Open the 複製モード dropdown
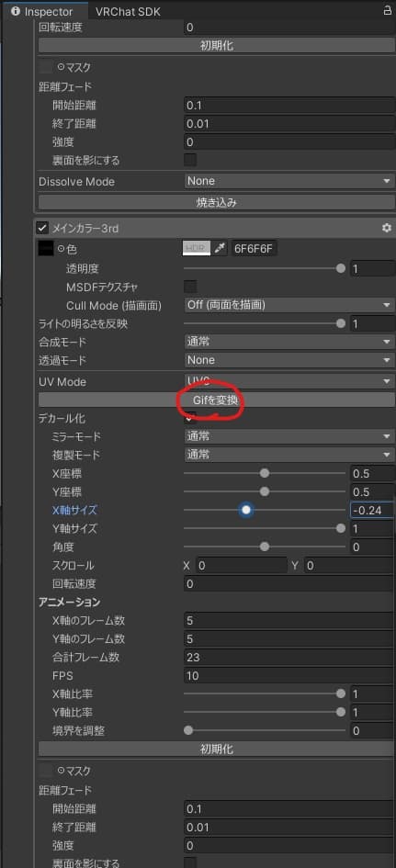 pyautogui.click(x=289, y=455)
